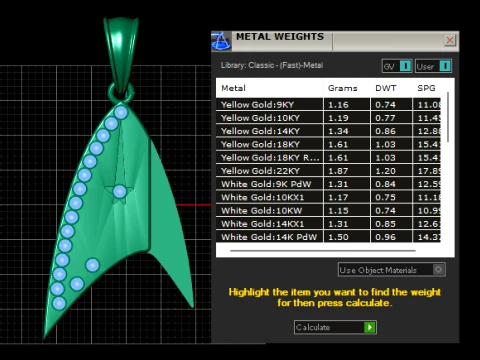Select the White Gold:14K PdW row
Screen dimensions: 480x360
click(x=328, y=237)
